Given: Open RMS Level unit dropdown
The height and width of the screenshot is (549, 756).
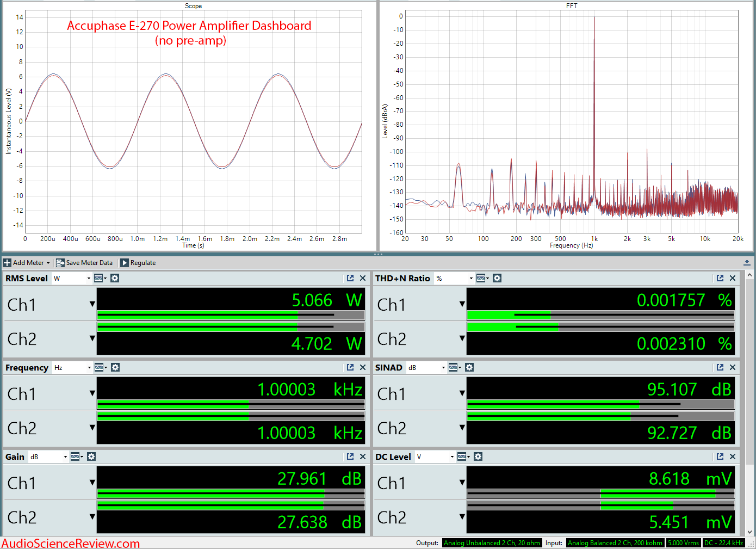Looking at the screenshot, I should [72, 278].
